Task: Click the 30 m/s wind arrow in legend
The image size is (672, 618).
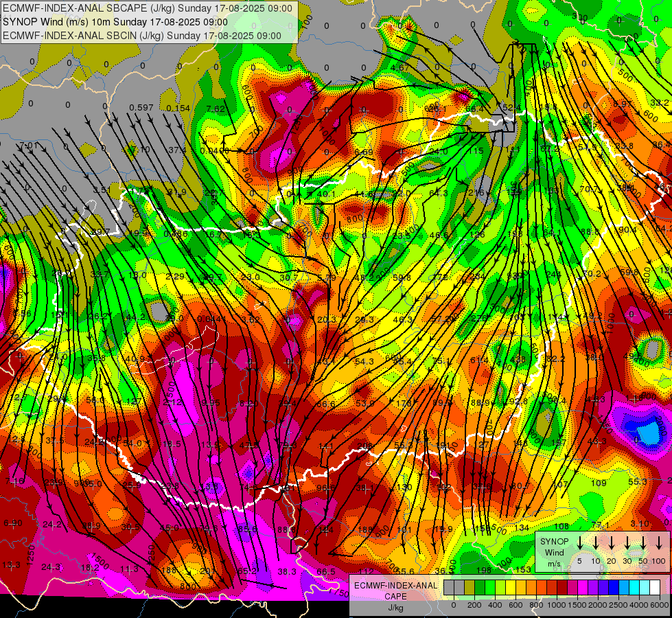Action: (x=627, y=543)
